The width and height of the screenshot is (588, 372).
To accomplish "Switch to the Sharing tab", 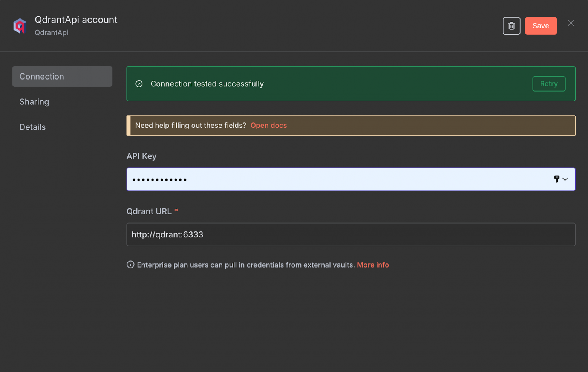I will coord(34,102).
